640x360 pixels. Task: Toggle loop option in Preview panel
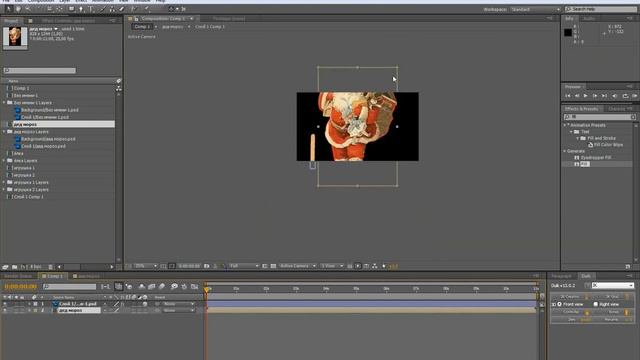click(626, 96)
